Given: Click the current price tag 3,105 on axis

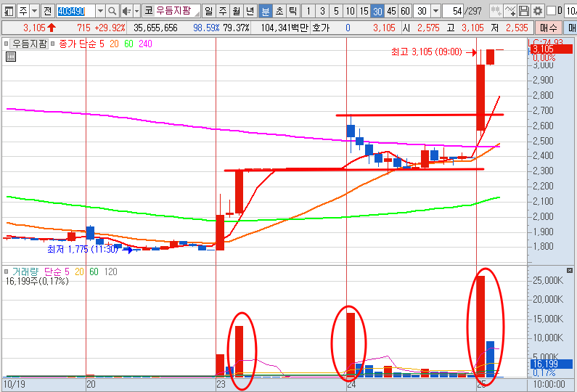Looking at the screenshot, I should tap(552, 49).
